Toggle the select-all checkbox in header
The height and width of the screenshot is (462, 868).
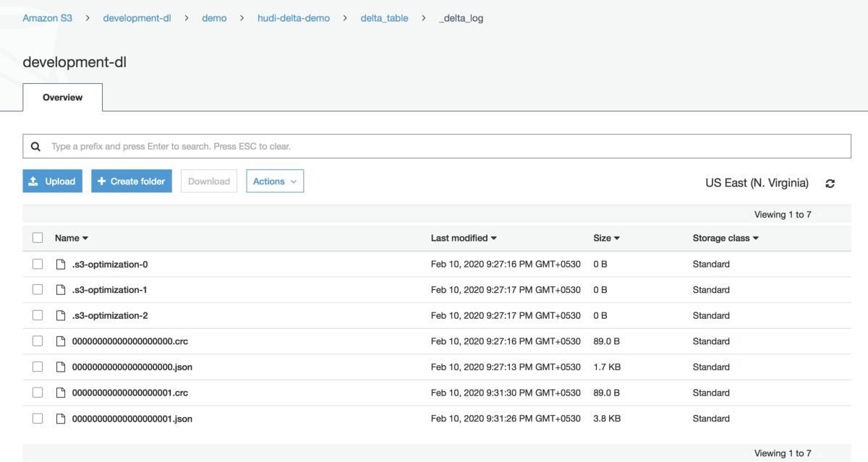coord(38,238)
